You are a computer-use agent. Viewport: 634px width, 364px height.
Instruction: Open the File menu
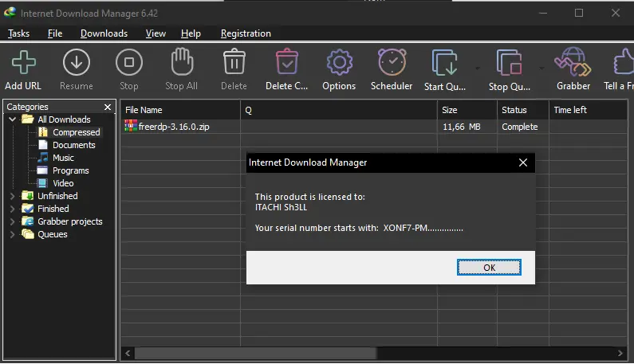click(x=55, y=33)
